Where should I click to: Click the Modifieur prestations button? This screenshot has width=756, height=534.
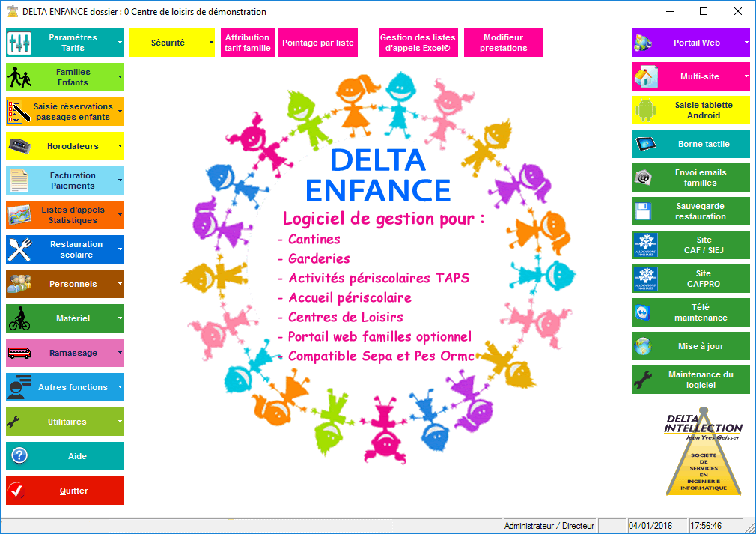point(503,43)
